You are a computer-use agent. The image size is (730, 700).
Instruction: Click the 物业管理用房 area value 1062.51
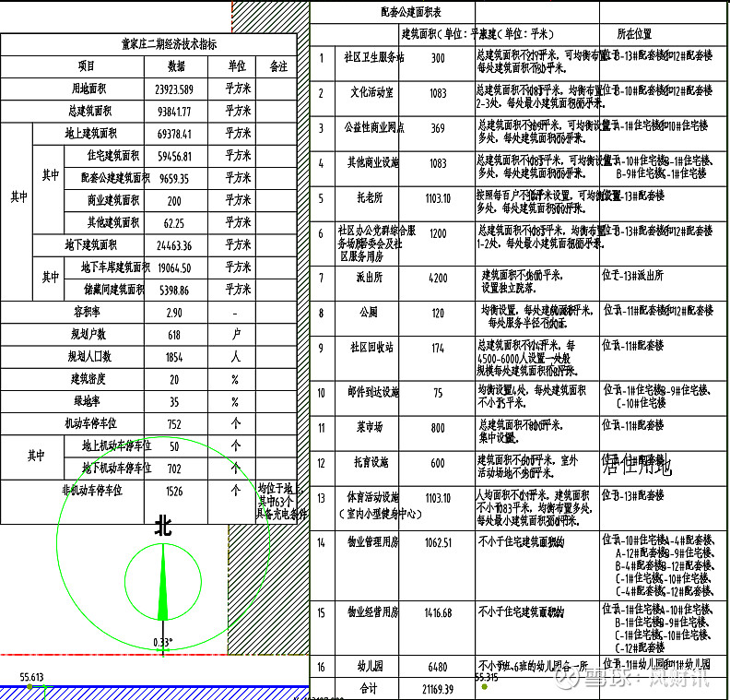[x=438, y=543]
